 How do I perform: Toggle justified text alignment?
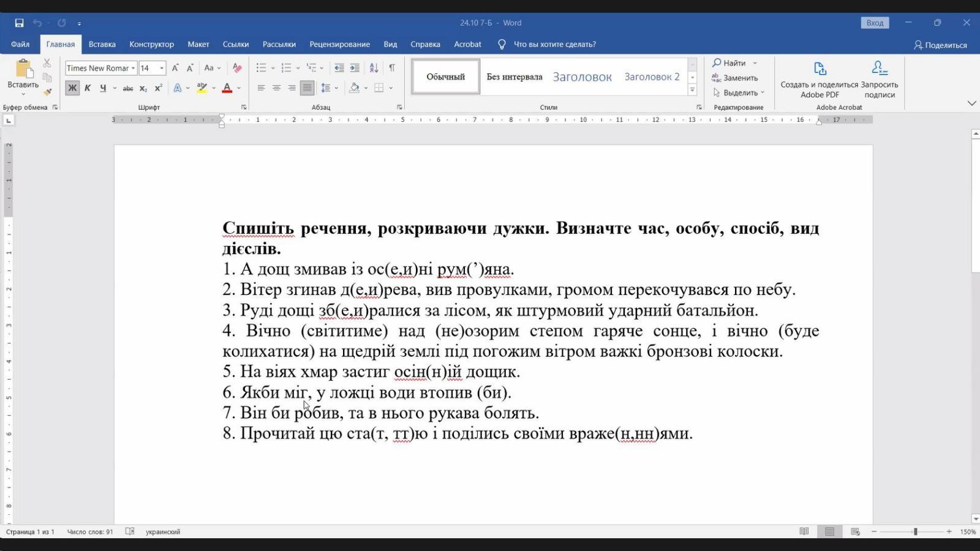point(307,88)
